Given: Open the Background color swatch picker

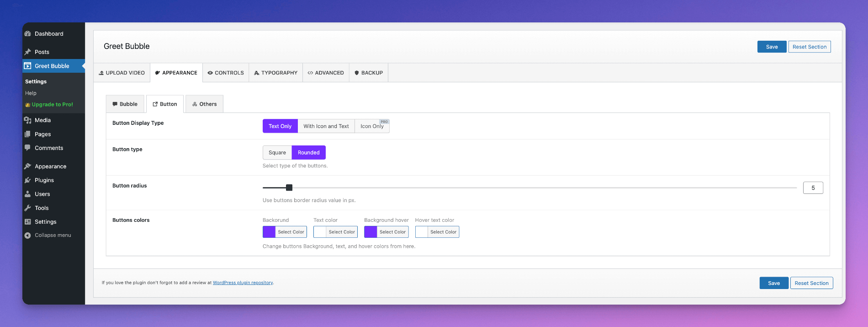Looking at the screenshot, I should pos(285,232).
